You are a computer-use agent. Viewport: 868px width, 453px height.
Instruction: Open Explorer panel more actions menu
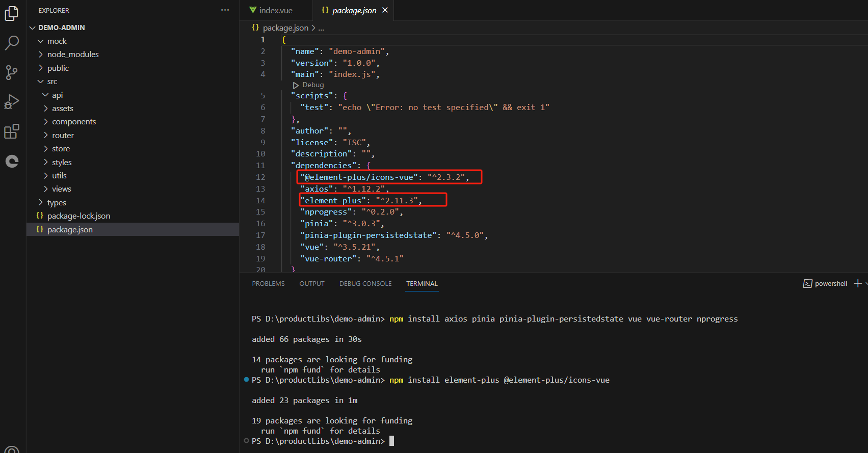click(225, 10)
